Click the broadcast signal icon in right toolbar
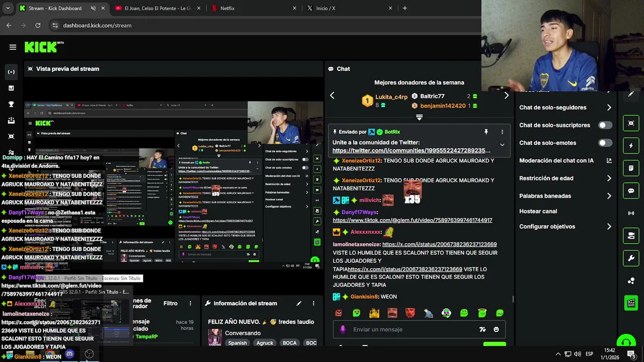Screen dimensions: 644x362 tap(631, 213)
